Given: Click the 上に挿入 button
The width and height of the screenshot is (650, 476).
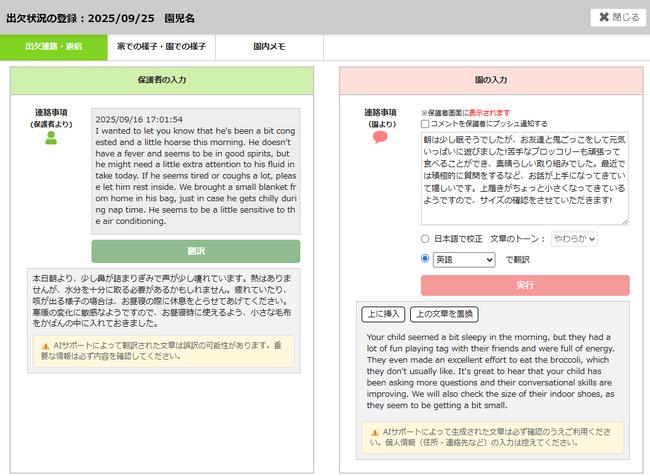Looking at the screenshot, I should [x=384, y=314].
